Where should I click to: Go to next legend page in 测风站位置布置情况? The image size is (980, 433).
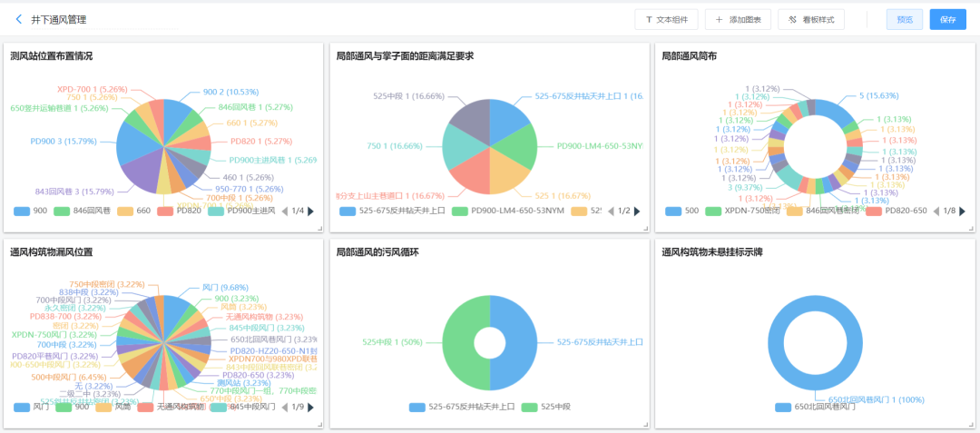pos(311,212)
